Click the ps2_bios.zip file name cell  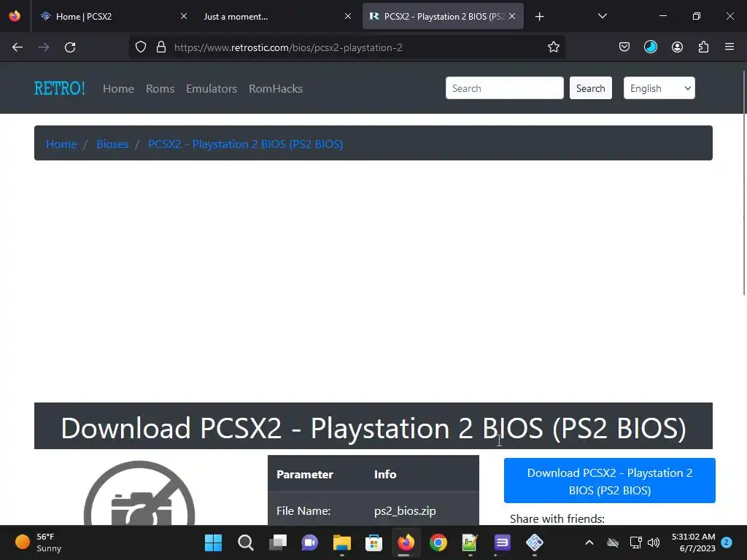tap(405, 511)
